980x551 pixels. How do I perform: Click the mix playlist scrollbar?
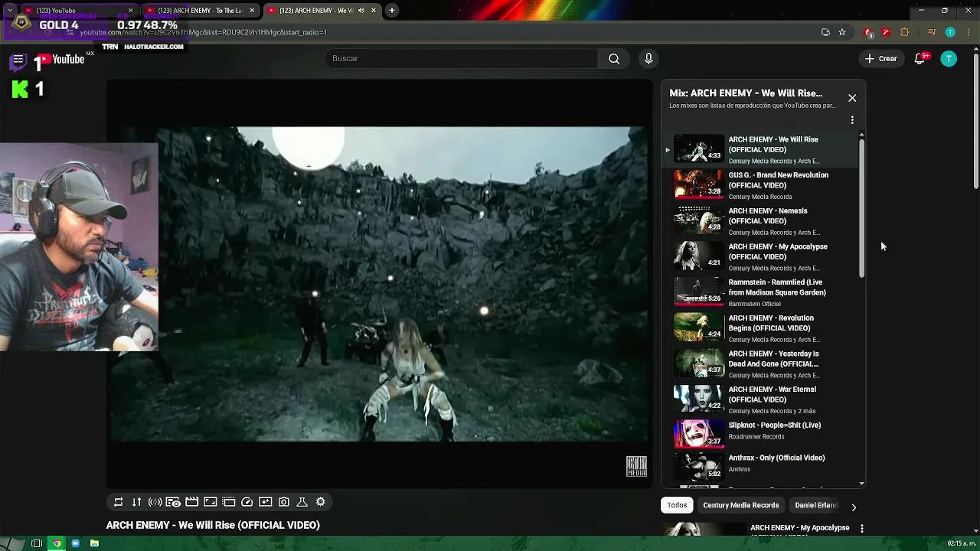point(862,207)
